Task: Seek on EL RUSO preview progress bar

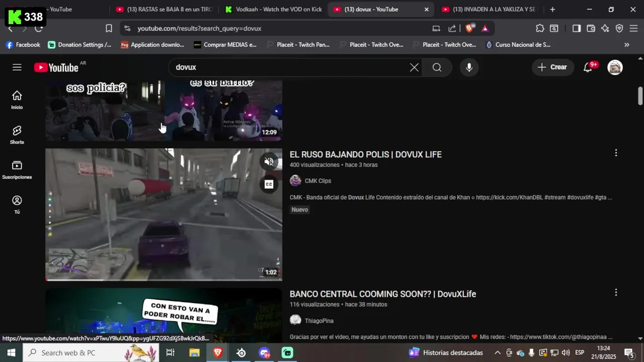Action: pyautogui.click(x=164, y=280)
